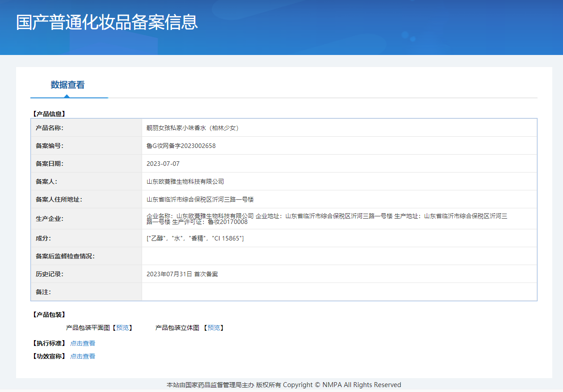
Task: Click the page title 国产普通化妆品备案信息
Action: pyautogui.click(x=107, y=22)
